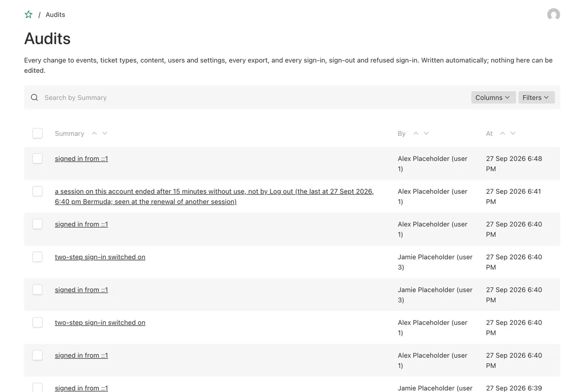Click the At column header
Viewport: 576px width, 392px height.
pos(489,133)
